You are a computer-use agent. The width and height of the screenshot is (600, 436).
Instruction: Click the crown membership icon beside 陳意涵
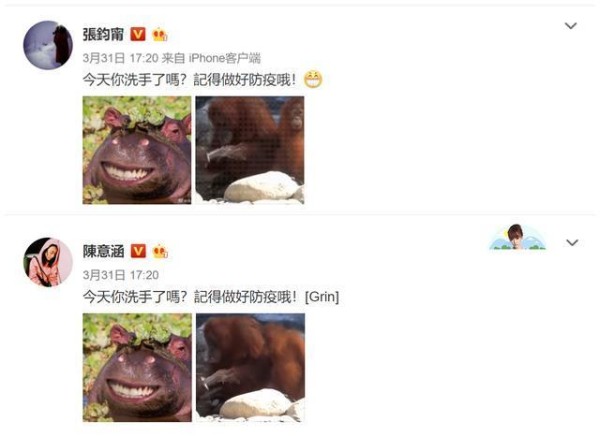pyautogui.click(x=160, y=251)
